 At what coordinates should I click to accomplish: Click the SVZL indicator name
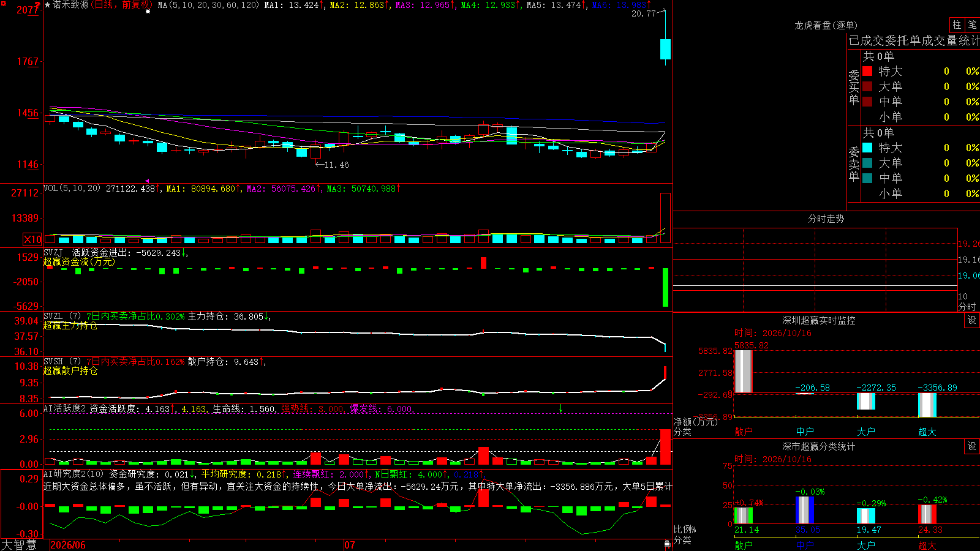[53, 317]
